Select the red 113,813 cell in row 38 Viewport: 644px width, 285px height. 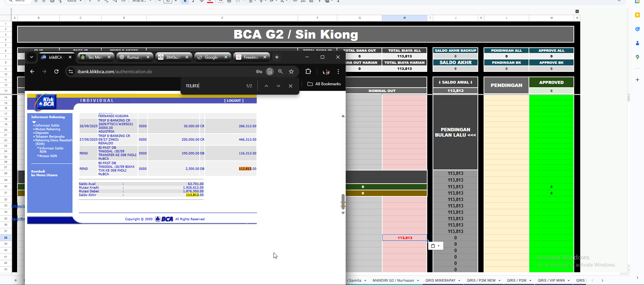tap(405, 238)
